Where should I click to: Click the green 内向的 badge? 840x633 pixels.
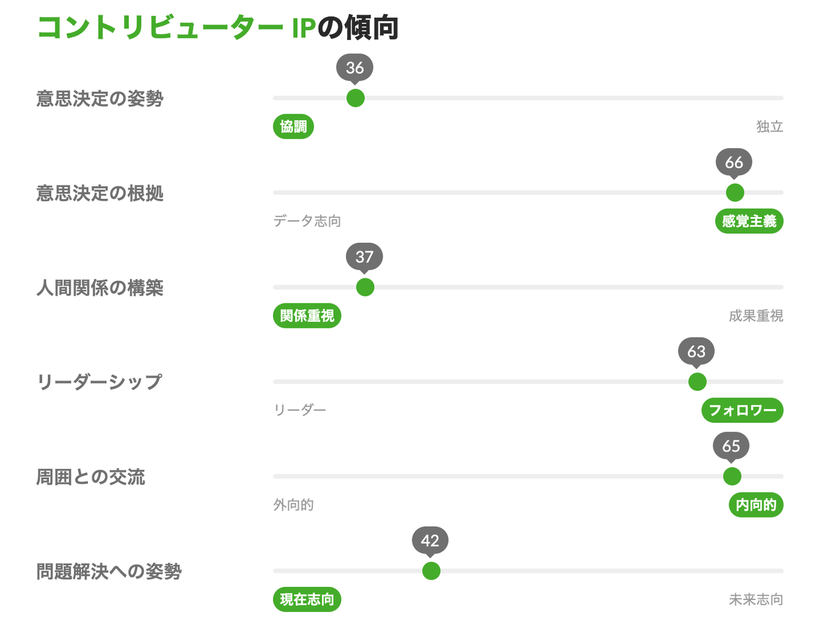[x=755, y=505]
